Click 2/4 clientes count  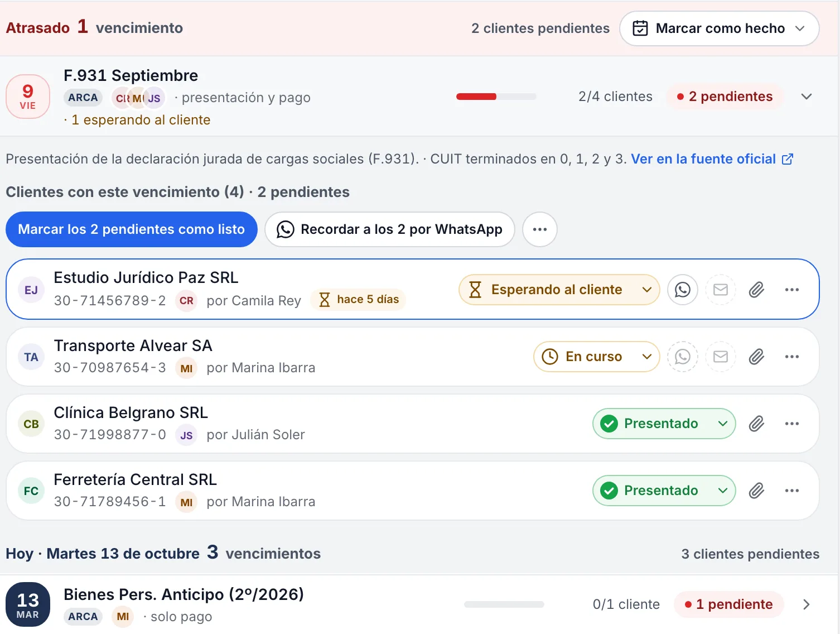615,97
